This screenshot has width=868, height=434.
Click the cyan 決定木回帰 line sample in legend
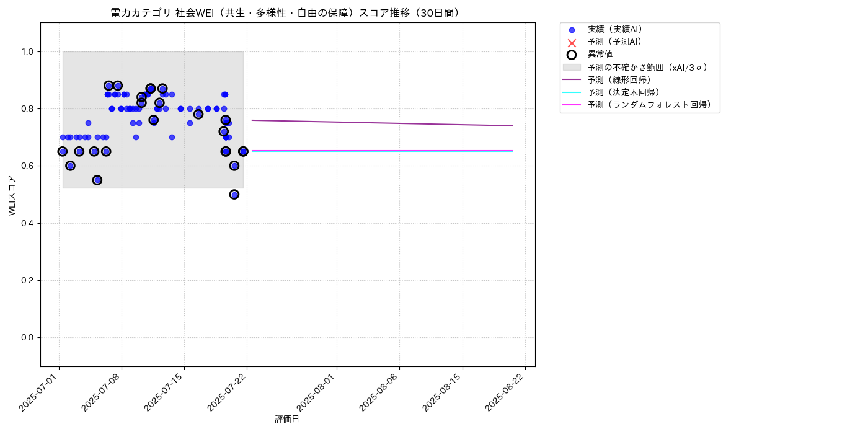[x=572, y=92]
